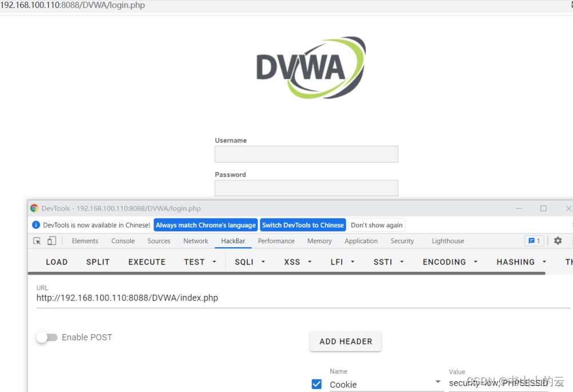Viewport: 573px width, 392px height.
Task: Click the HackBar toolbar horizontal scrollbar
Action: [x=287, y=273]
